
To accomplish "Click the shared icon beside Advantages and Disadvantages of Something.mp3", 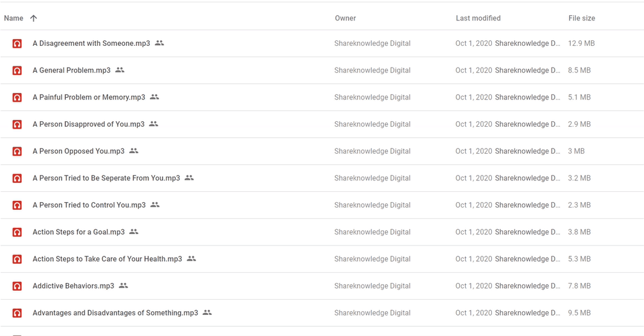I will tap(207, 312).
